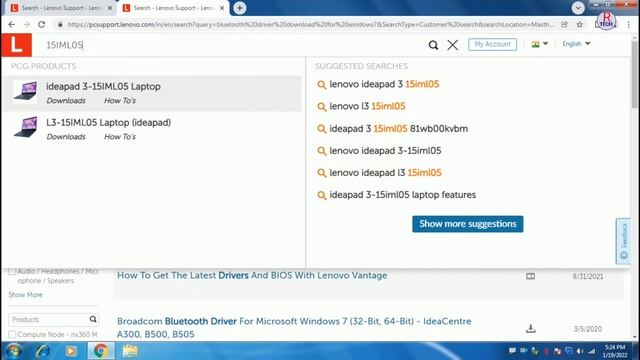Image resolution: width=640 pixels, height=360 pixels.
Task: Close the second browser tab
Action: [222, 8]
